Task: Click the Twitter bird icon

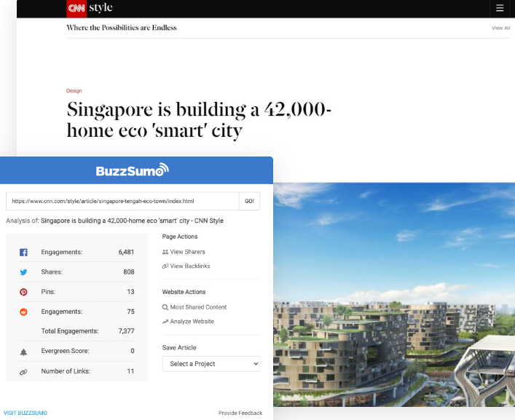Action: click(x=23, y=272)
